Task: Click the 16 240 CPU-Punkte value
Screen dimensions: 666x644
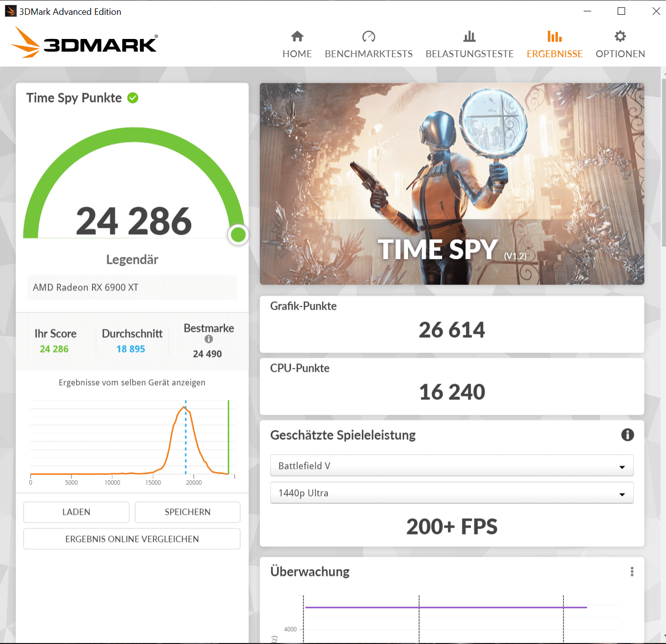Action: coord(452,392)
